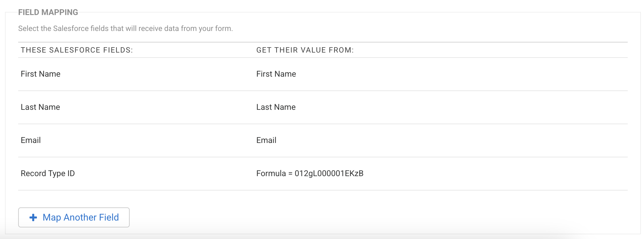This screenshot has height=239, width=644.
Task: Click the FIELD MAPPING section heading
Action: tap(48, 12)
